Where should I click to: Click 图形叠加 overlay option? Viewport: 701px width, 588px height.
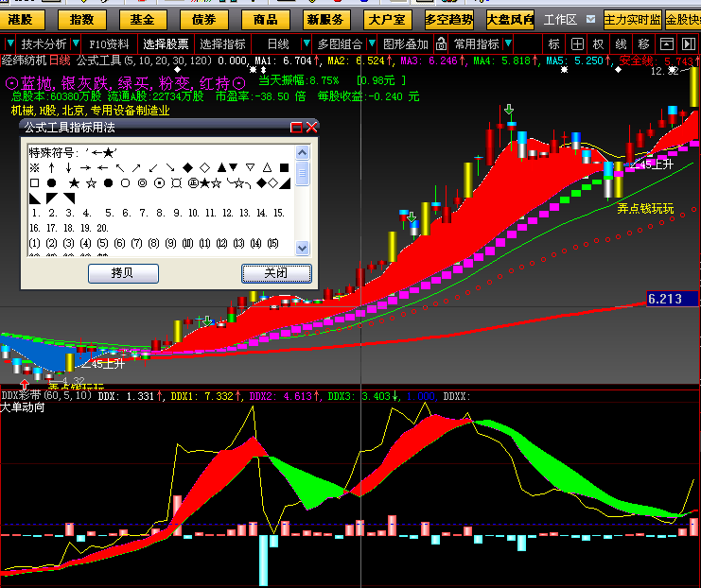click(x=406, y=44)
